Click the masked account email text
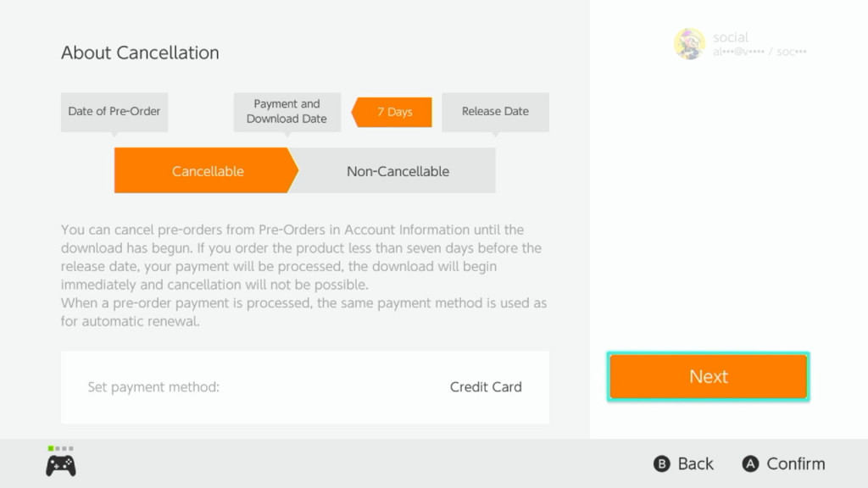The height and width of the screenshot is (488, 868). pyautogui.click(x=759, y=52)
